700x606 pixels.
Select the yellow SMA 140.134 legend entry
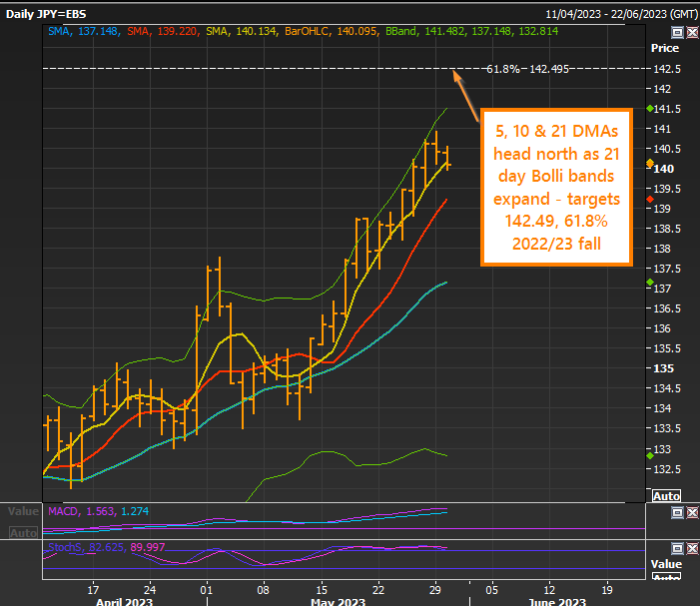point(241,31)
